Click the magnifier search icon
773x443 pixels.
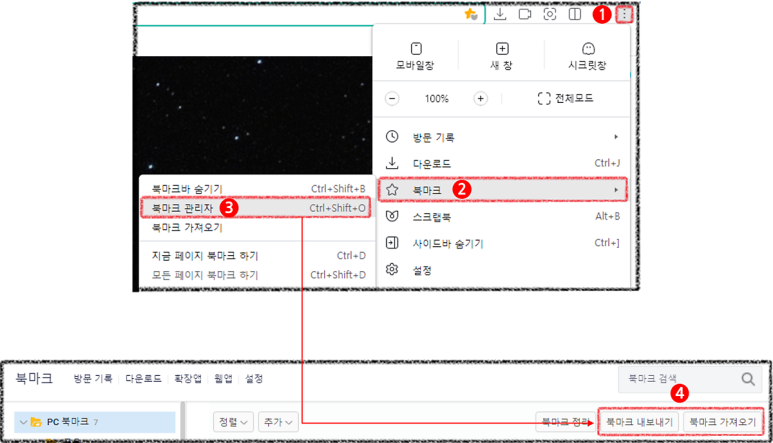point(748,378)
